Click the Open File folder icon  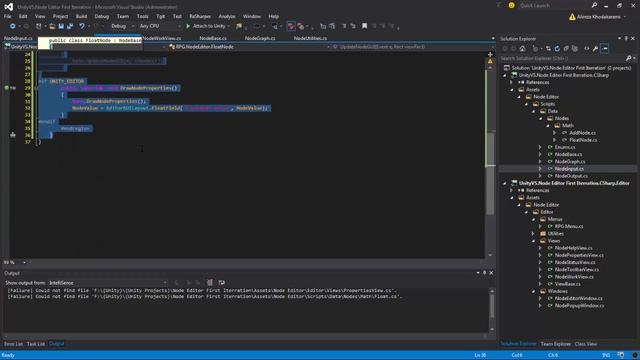tap(52, 26)
